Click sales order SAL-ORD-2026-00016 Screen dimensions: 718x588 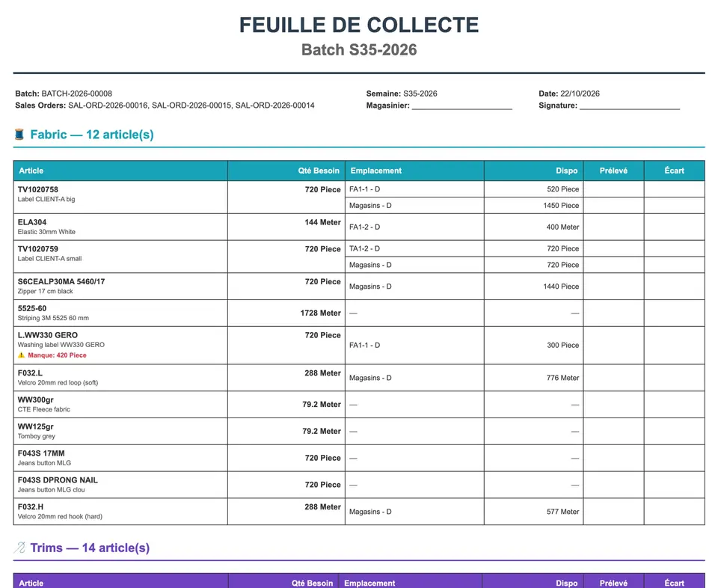(x=108, y=105)
